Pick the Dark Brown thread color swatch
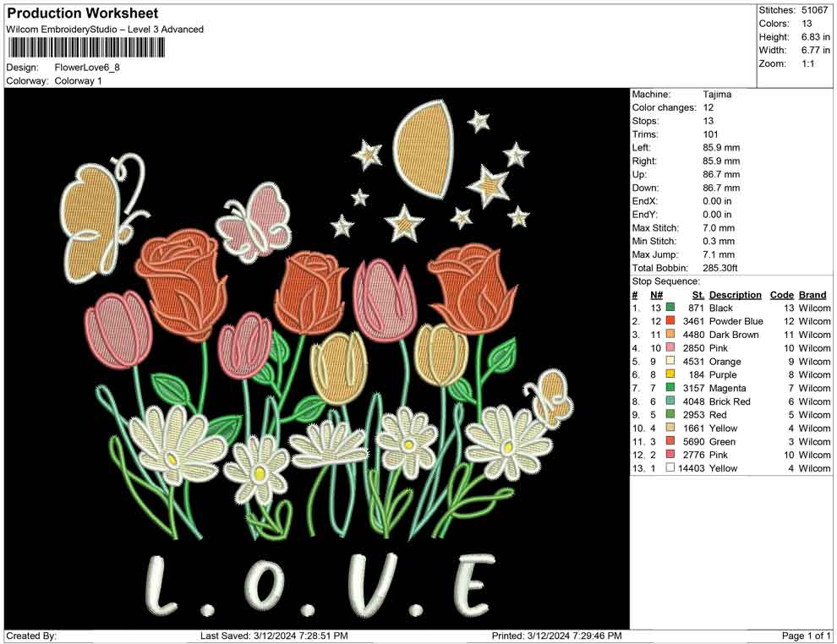 (x=670, y=335)
